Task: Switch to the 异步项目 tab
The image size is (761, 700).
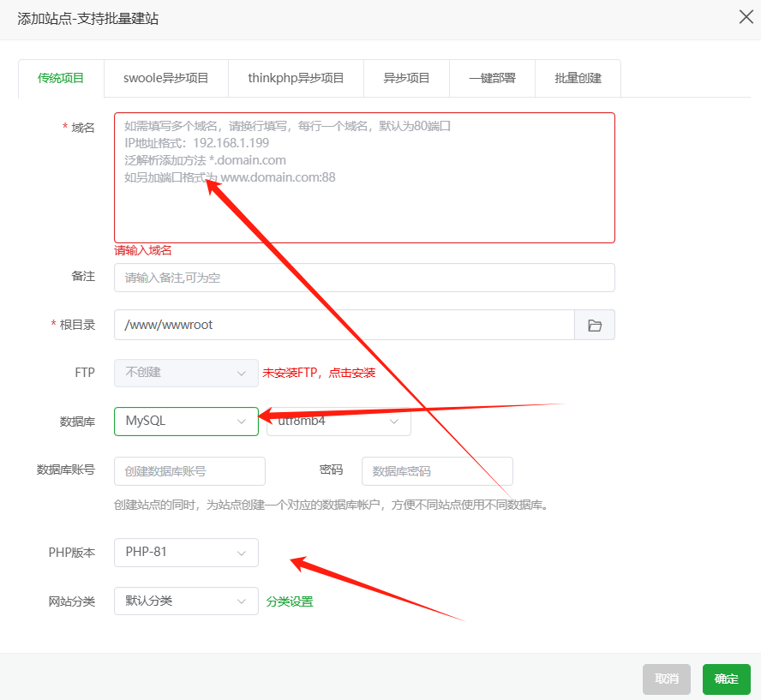Action: [406, 78]
